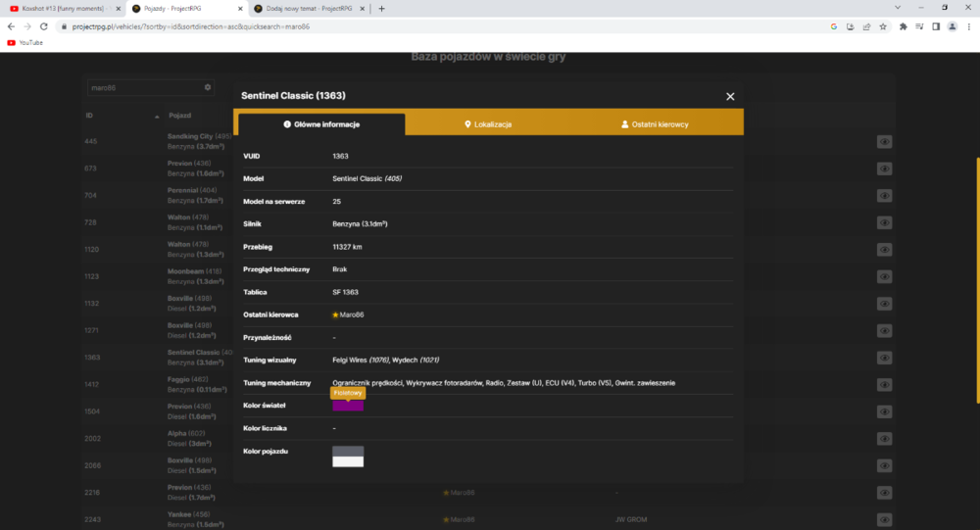Open browser side panel icon
Screen dimensions: 980x530
936,26
